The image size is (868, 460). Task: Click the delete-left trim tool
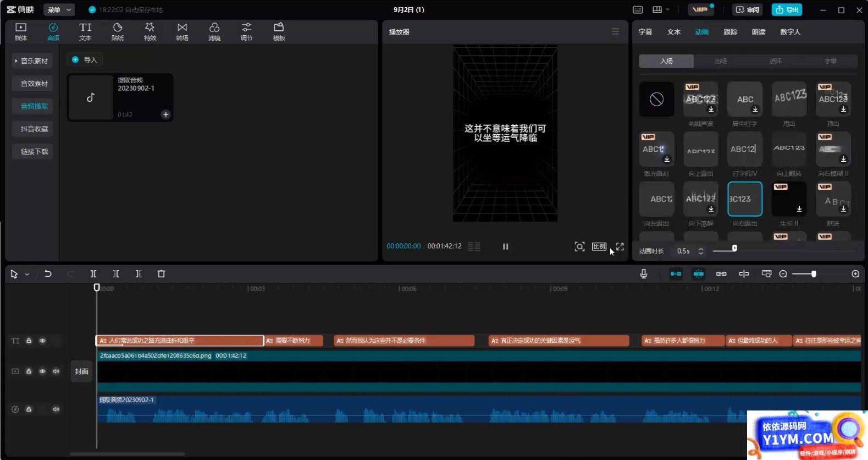(116, 273)
